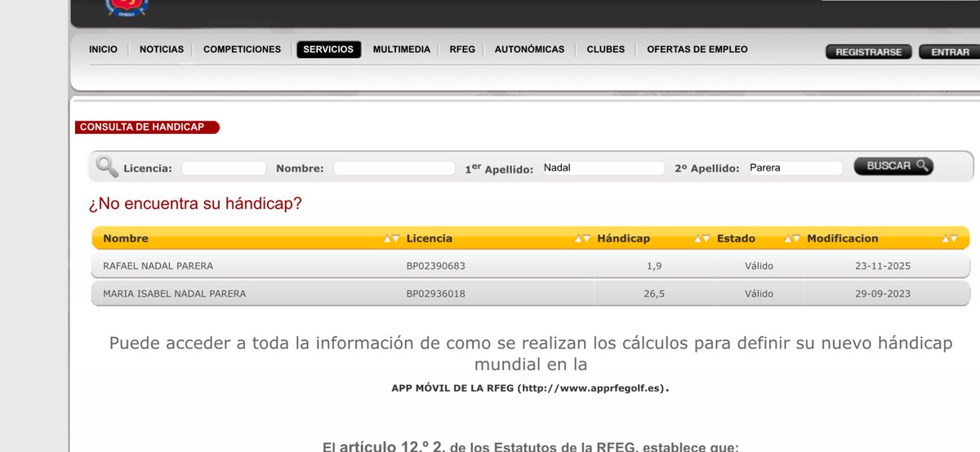Screen dimensions: 980x452
Task: Select the SERVICIOS menu tab
Action: click(x=328, y=50)
